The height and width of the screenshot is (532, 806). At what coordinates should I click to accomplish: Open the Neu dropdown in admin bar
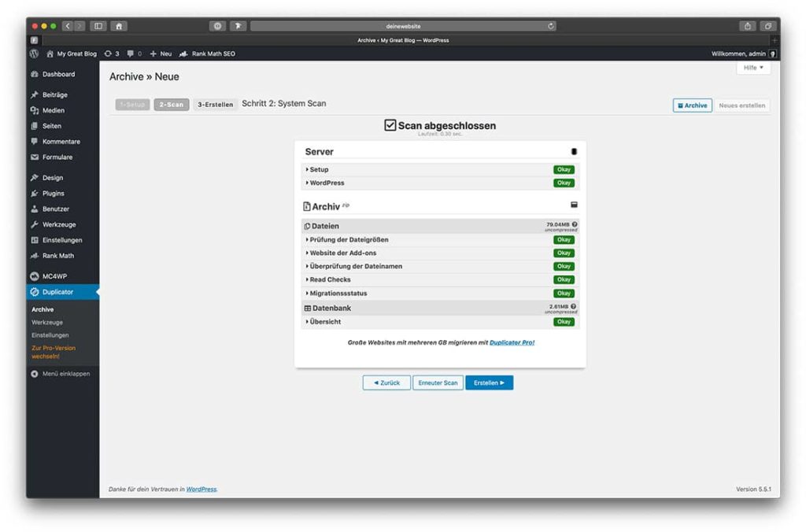pos(161,54)
